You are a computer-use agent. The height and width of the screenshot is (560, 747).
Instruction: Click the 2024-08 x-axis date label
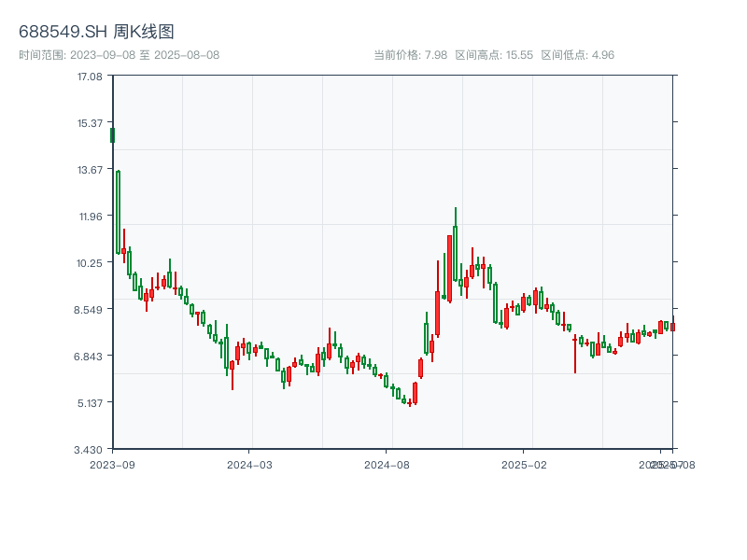[x=387, y=464]
